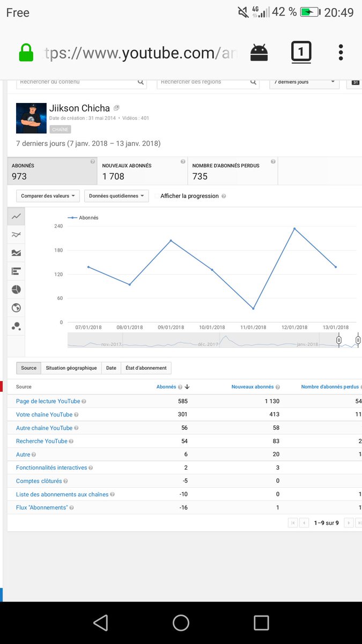The width and height of the screenshot is (362, 644).
Task: Click the Autre source row link
Action: (23, 455)
